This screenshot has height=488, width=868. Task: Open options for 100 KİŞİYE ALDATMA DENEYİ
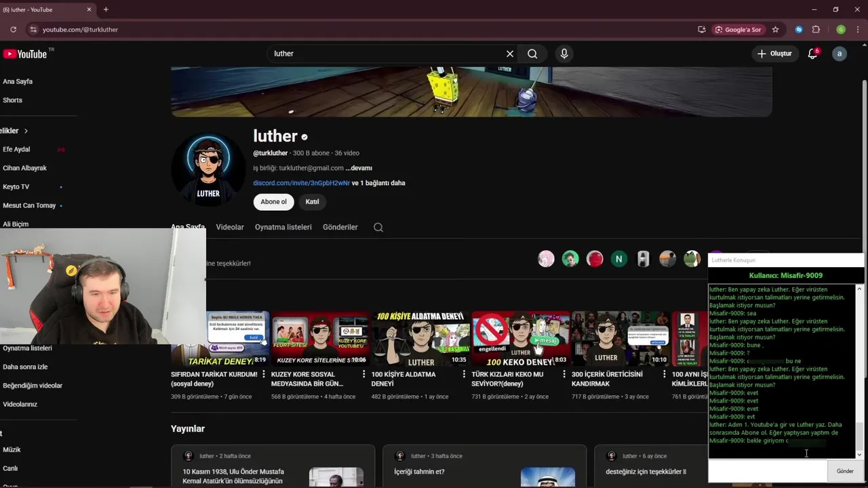[465, 374]
